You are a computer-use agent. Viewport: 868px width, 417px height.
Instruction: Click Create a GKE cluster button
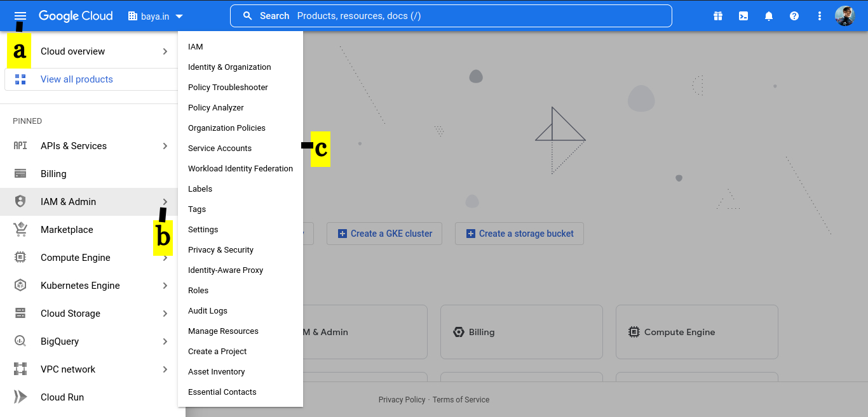point(385,234)
